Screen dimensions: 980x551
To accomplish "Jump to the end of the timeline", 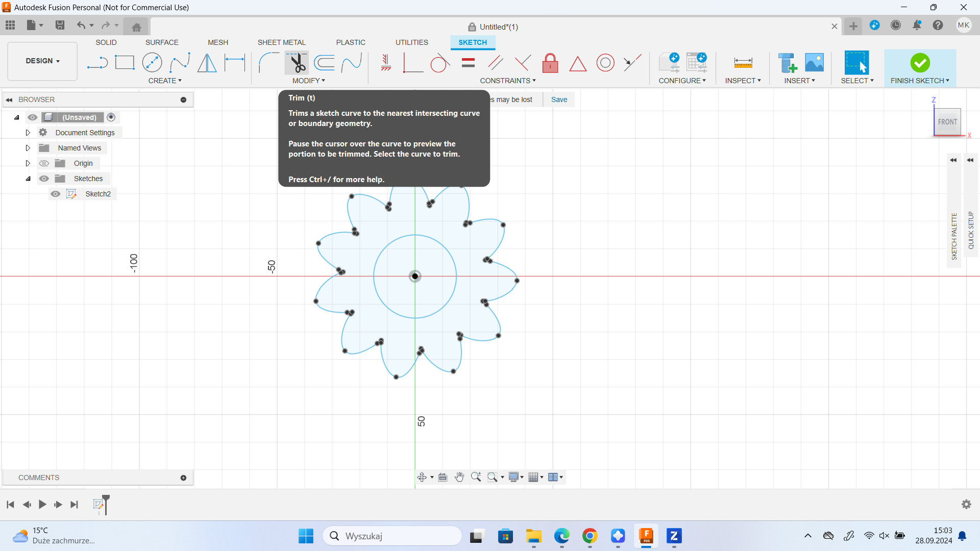I will [75, 505].
